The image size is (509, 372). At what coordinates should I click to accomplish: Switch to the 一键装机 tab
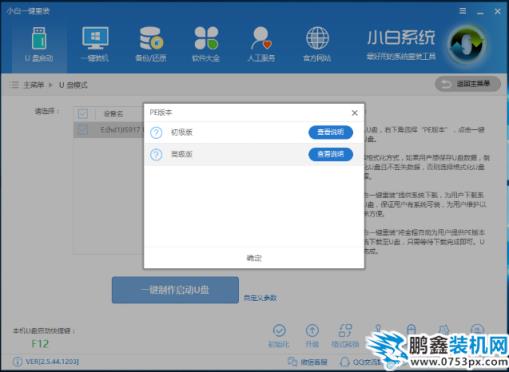coord(95,45)
